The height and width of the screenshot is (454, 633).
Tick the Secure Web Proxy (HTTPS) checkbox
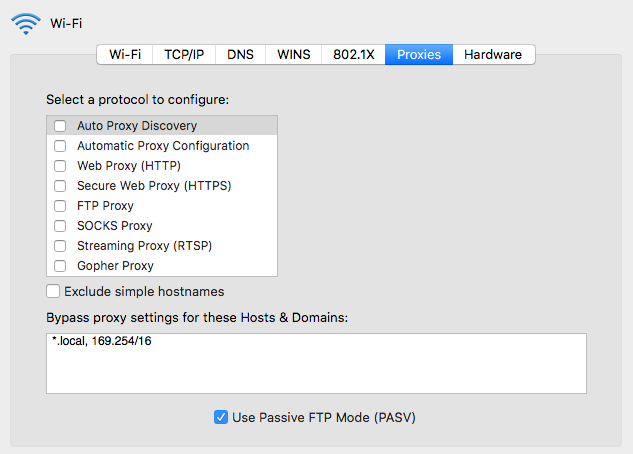tap(61, 186)
